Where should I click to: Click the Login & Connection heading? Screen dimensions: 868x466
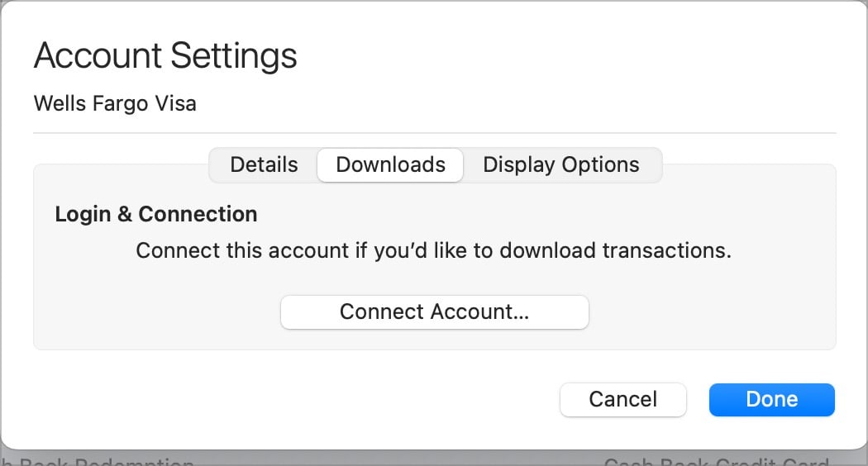(156, 214)
